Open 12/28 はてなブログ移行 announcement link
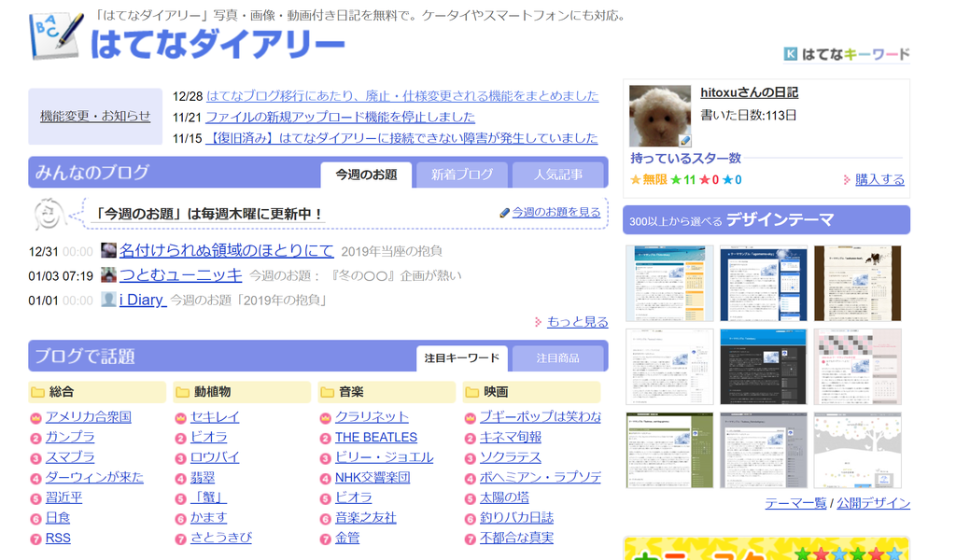Viewport: 956px width, 560px height. point(402,96)
